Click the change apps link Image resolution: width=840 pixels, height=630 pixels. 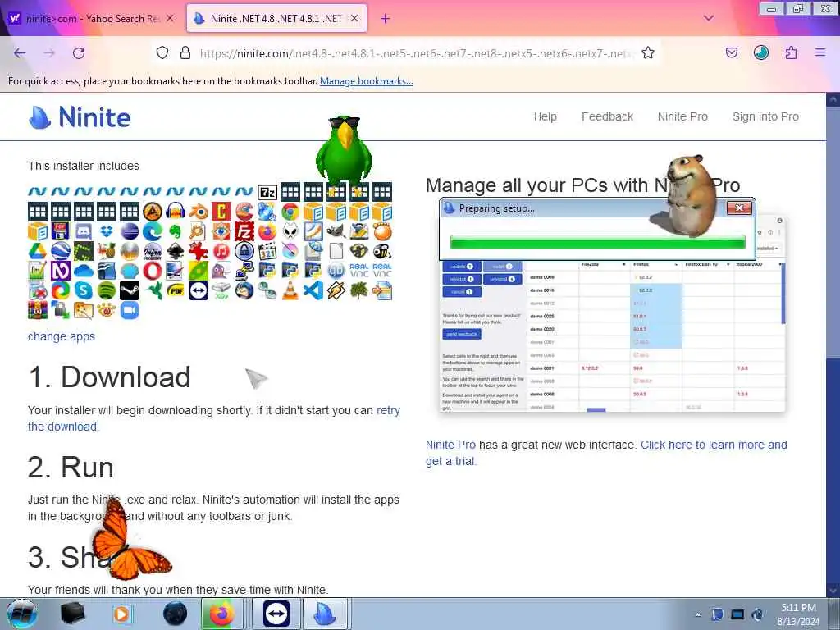[x=62, y=336]
